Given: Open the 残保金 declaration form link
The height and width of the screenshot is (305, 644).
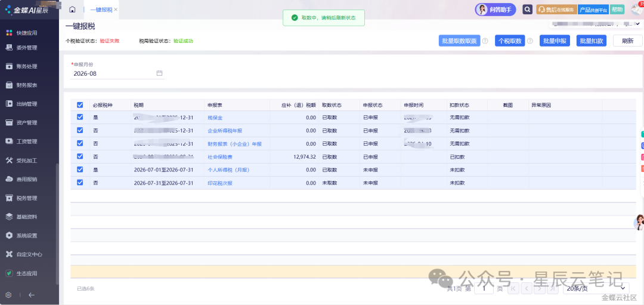Looking at the screenshot, I should pos(215,118).
